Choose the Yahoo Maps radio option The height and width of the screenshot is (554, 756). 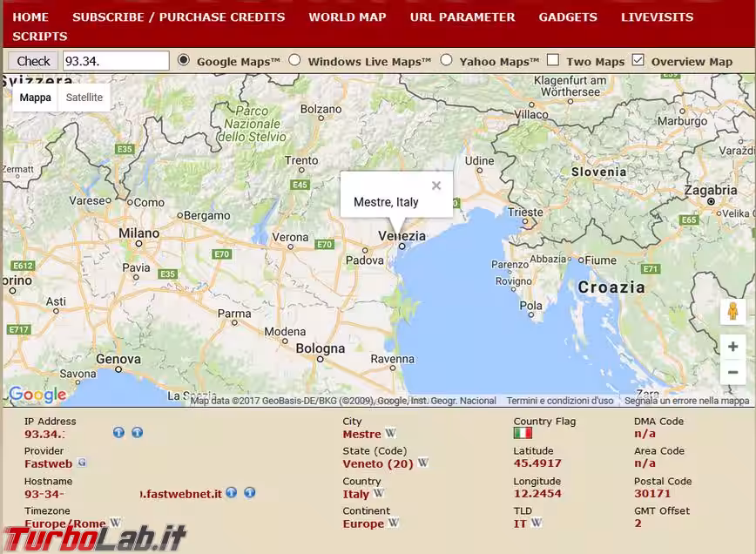446,60
